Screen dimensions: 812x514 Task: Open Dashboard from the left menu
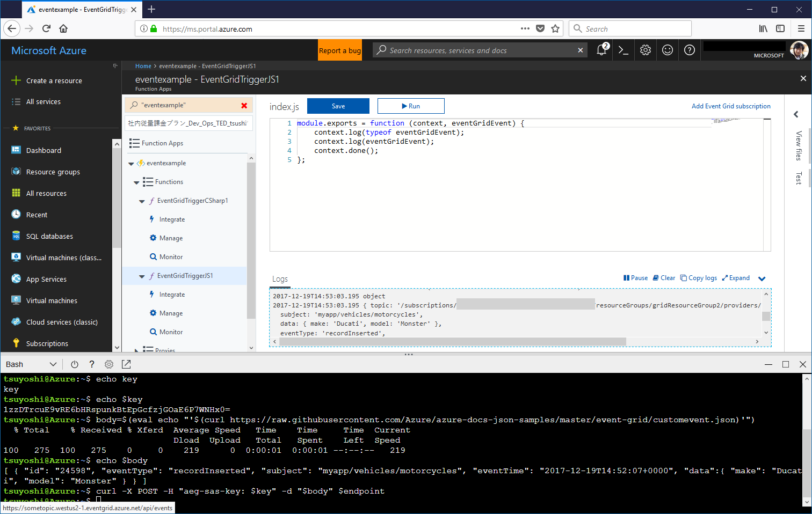[x=44, y=150]
